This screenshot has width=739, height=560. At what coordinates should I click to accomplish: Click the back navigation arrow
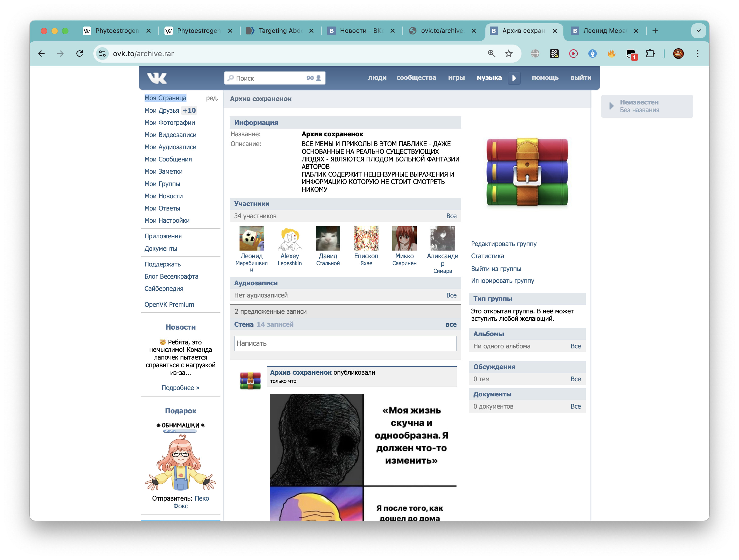coord(41,54)
